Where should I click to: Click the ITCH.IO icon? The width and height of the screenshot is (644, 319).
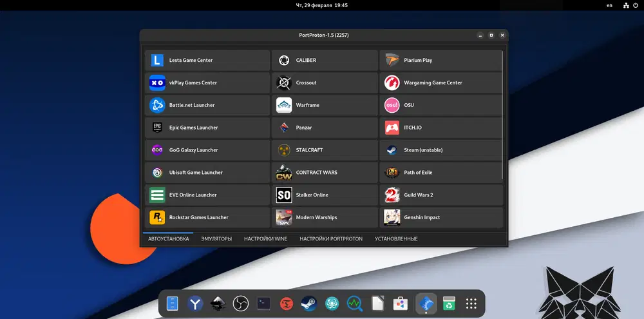click(392, 128)
